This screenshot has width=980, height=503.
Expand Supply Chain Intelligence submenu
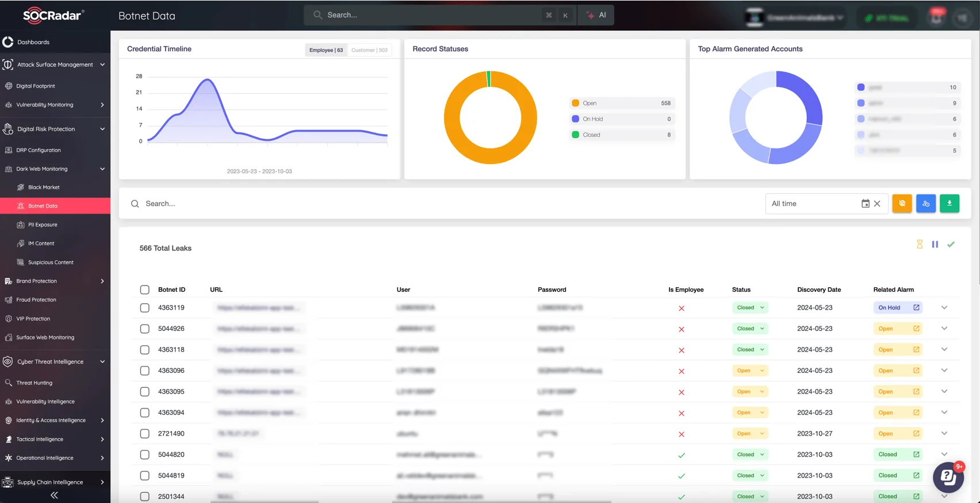coord(102,482)
